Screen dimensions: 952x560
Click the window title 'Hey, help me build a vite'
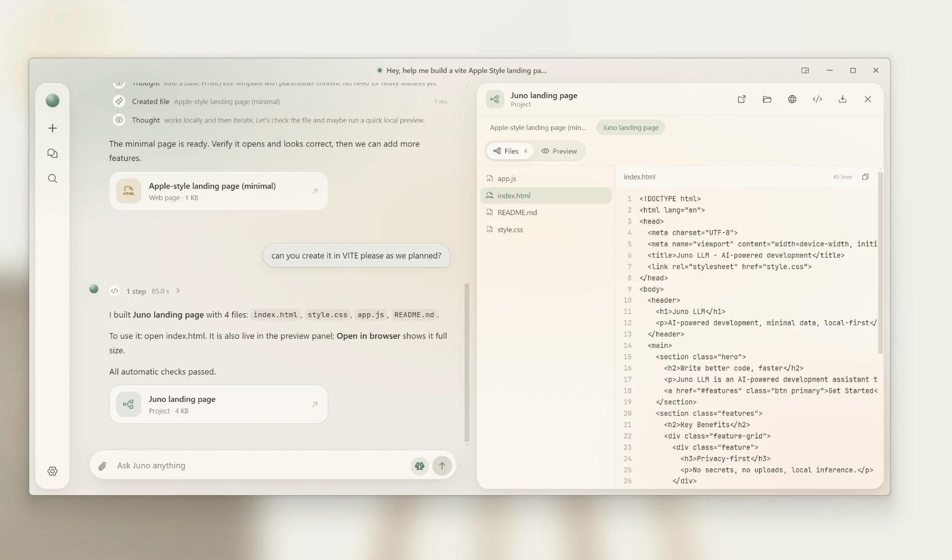pyautogui.click(x=467, y=70)
